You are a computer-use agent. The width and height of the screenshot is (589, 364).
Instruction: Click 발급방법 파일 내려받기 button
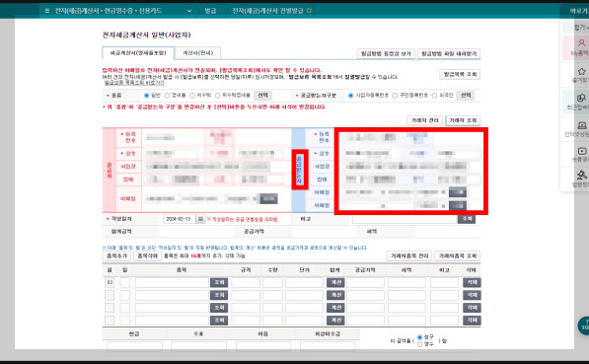coord(449,54)
